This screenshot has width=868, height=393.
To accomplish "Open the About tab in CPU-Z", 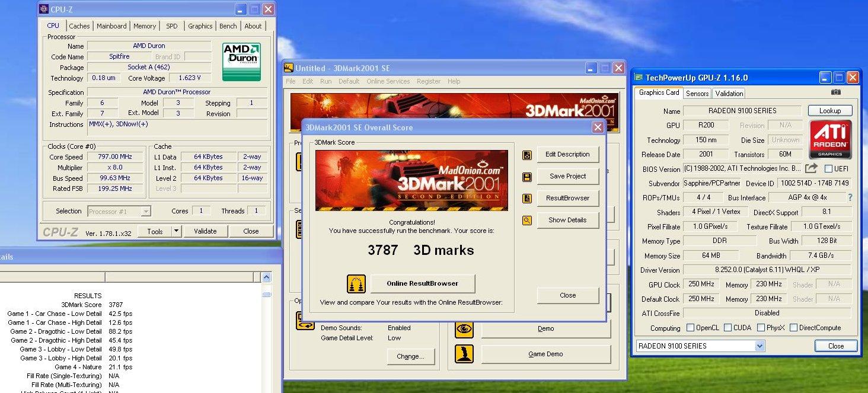I will 253,26.
